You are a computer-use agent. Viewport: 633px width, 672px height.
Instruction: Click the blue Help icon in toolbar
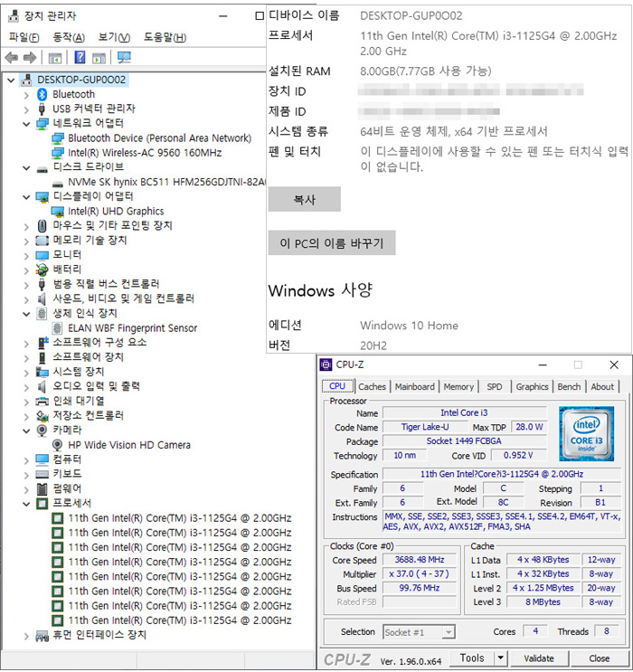(x=80, y=58)
